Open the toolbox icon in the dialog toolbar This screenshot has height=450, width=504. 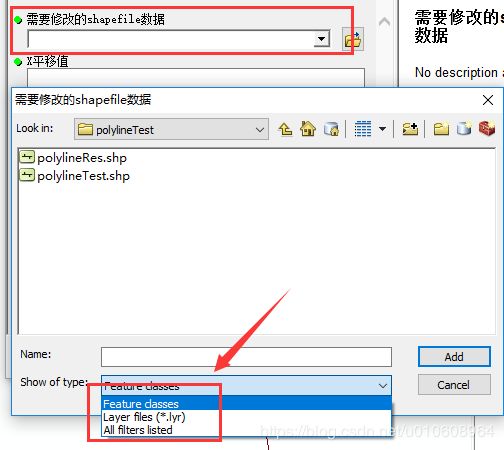[x=487, y=129]
